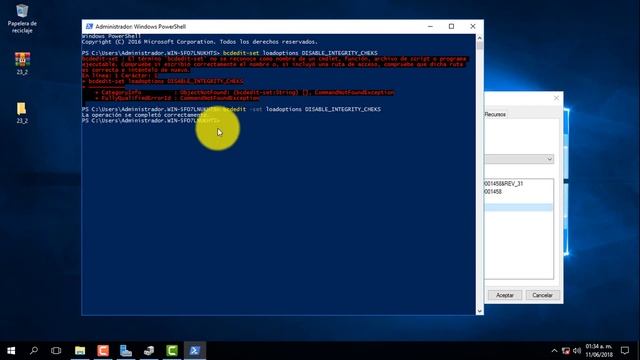640x360 pixels.
Task: Open the Action Center notifications icon
Action: (x=624, y=351)
